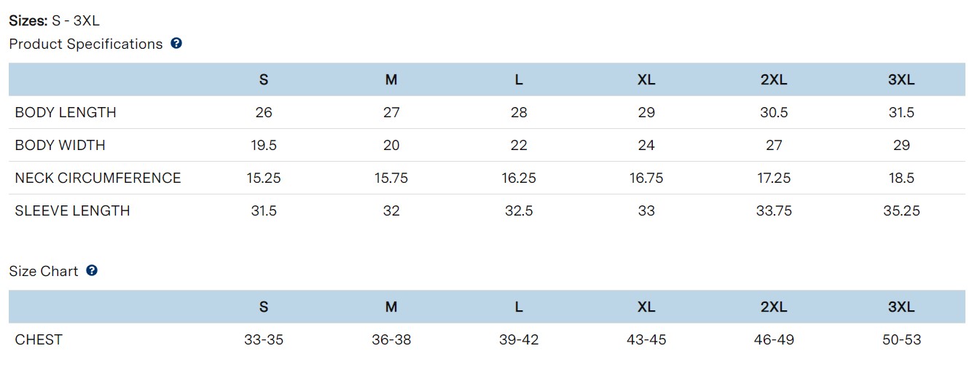
Task: Click the Size Chart heading text
Action: pyautogui.click(x=44, y=272)
